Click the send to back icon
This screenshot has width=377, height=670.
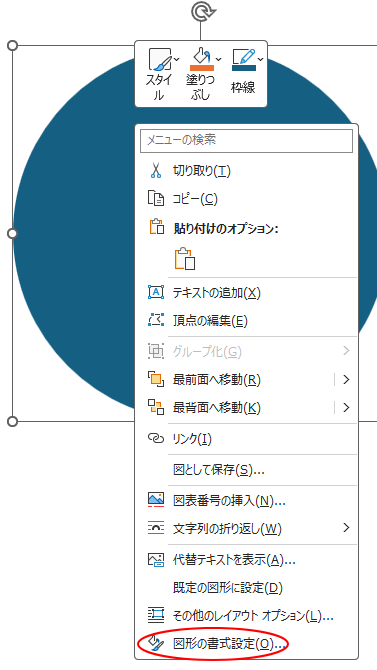[x=156, y=407]
